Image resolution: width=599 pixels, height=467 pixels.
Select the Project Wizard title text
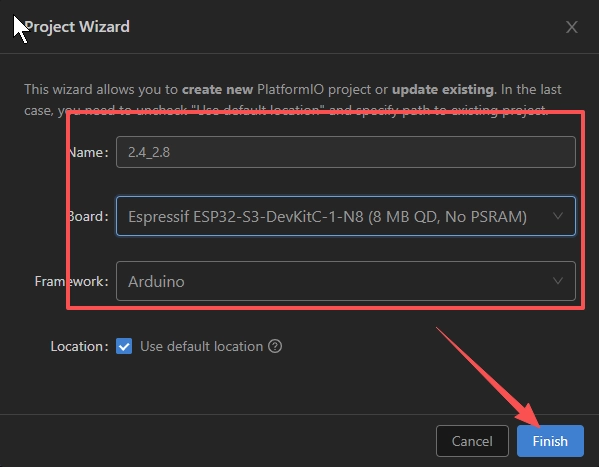77,27
